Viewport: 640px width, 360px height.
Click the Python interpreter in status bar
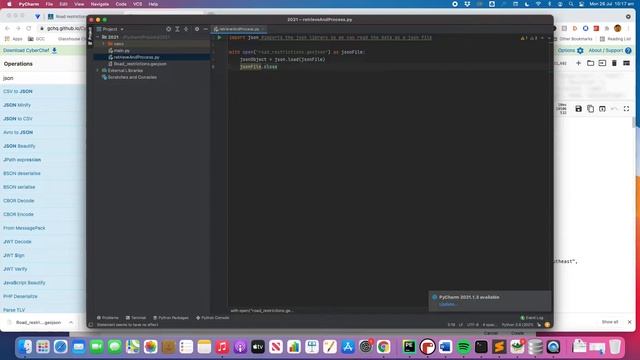click(518, 325)
